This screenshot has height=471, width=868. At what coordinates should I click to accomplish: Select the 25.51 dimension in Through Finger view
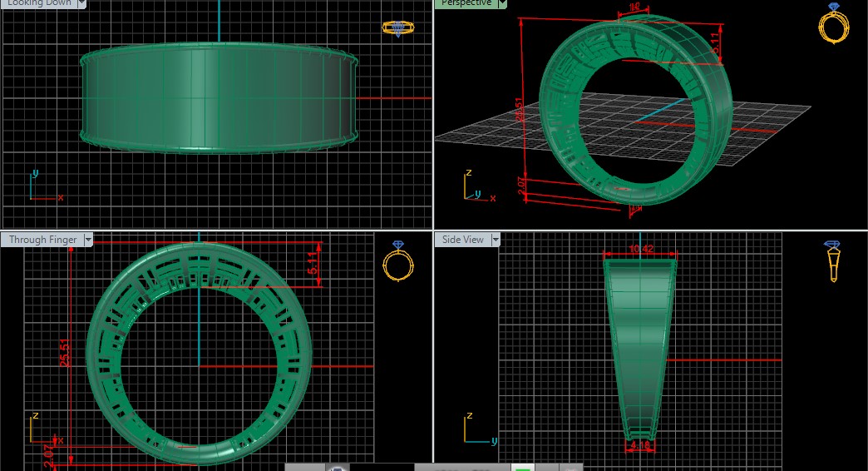65,350
